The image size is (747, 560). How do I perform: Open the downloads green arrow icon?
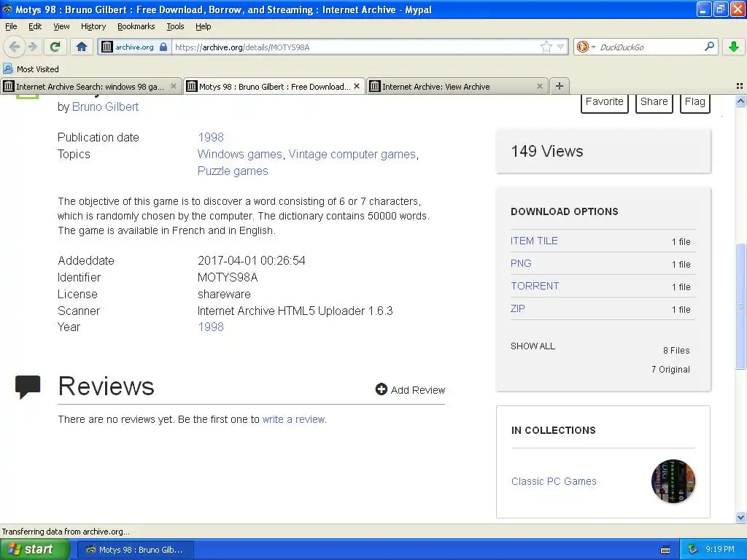point(734,47)
